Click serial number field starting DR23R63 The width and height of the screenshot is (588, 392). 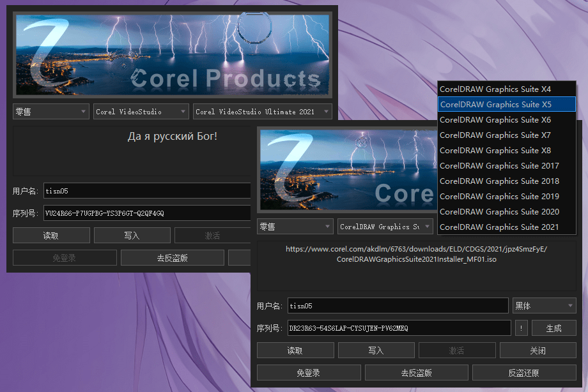399,328
